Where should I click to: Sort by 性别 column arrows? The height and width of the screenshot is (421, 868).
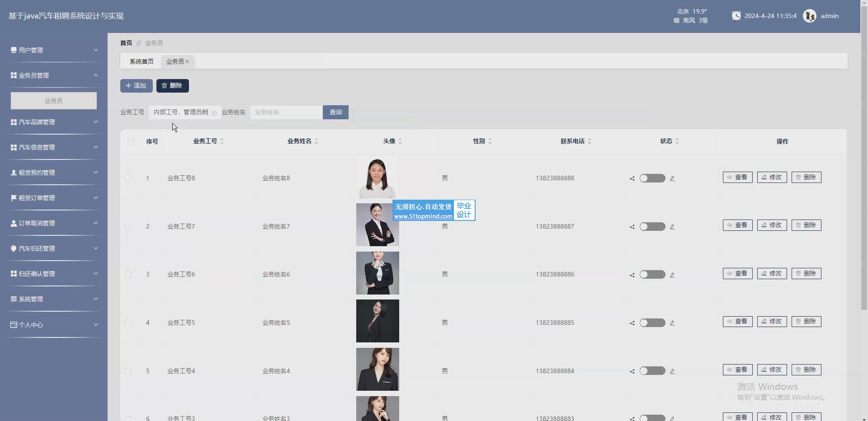coord(490,141)
